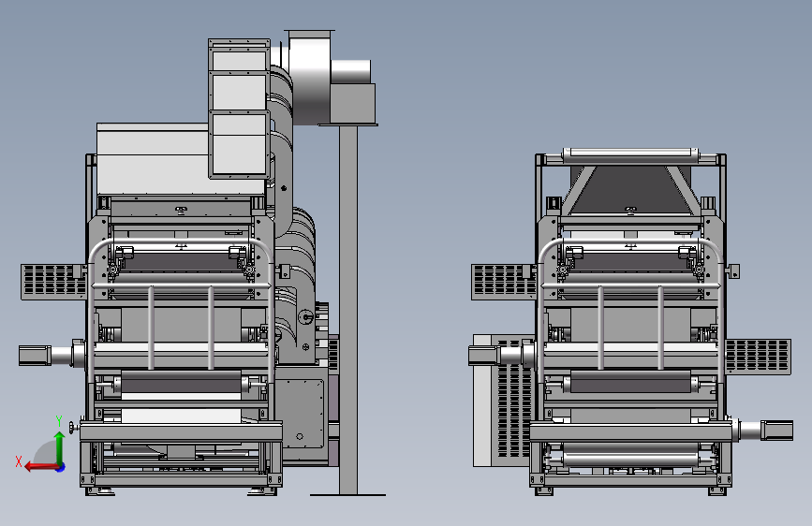812x526 pixels.
Task: Click the green Y axis arrow of triad
Action: (60, 448)
